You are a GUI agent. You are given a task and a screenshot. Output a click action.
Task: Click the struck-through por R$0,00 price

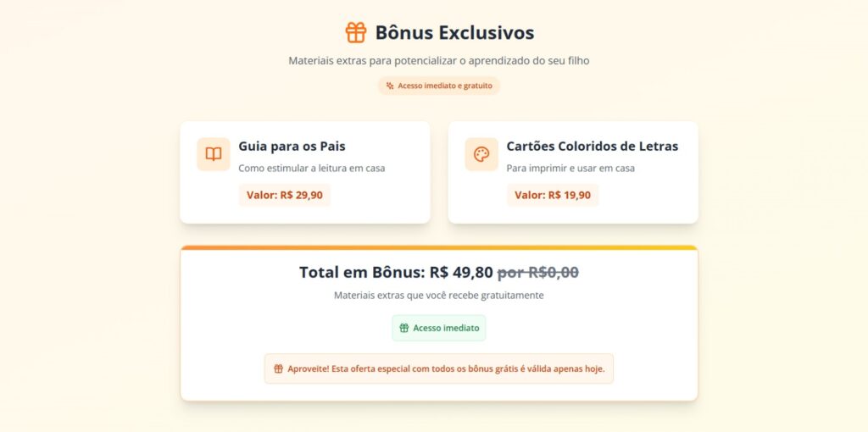[537, 272]
